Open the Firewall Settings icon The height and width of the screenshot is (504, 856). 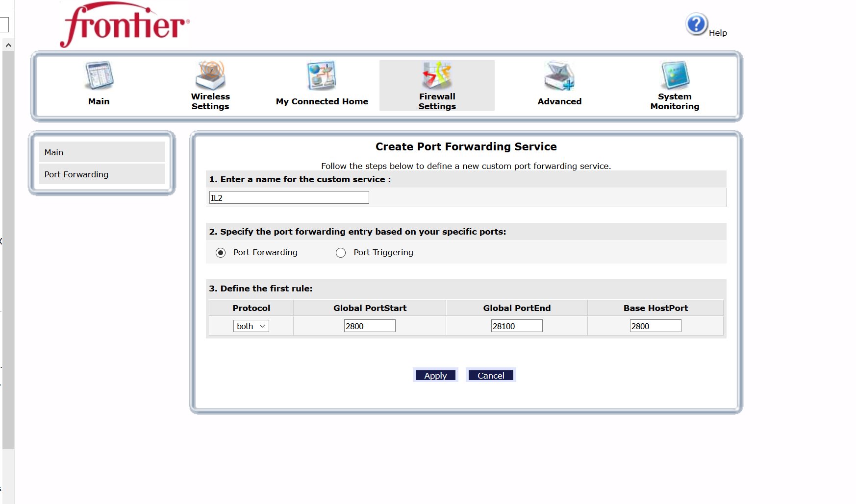click(x=437, y=75)
